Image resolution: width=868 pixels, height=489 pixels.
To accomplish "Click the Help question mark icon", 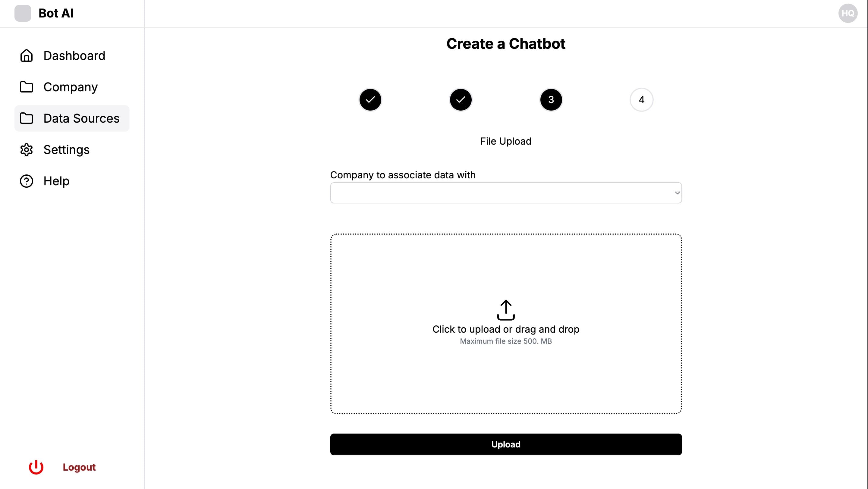I will click(26, 181).
